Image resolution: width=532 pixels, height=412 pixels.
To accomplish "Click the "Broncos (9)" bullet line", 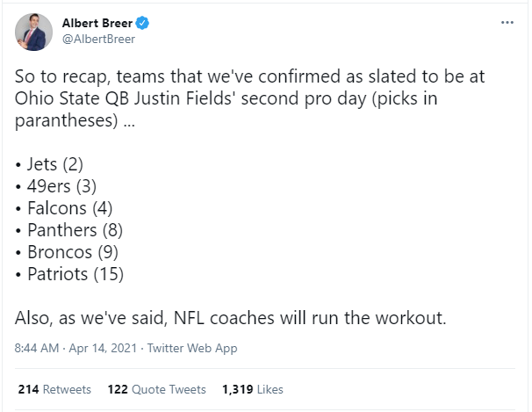I will pyautogui.click(x=67, y=252).
